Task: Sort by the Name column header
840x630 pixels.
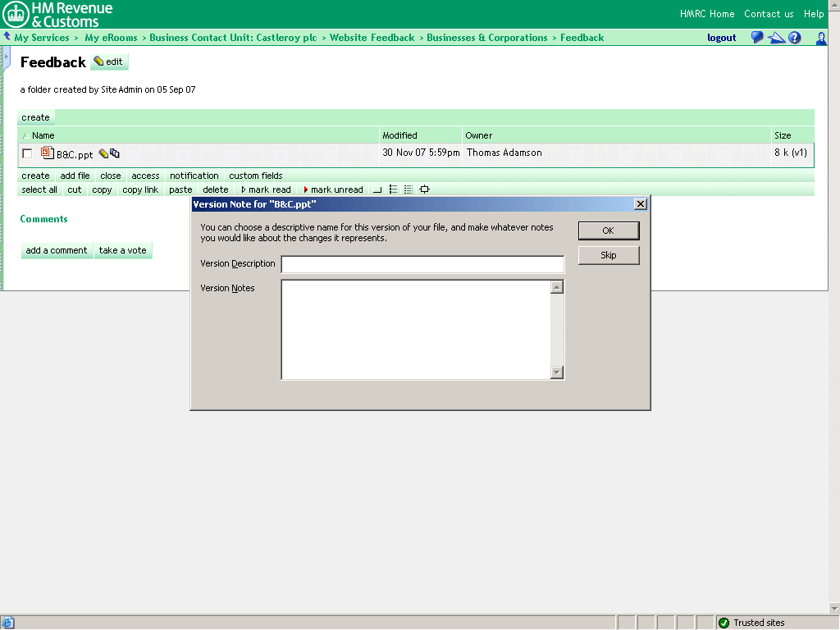Action: (43, 135)
